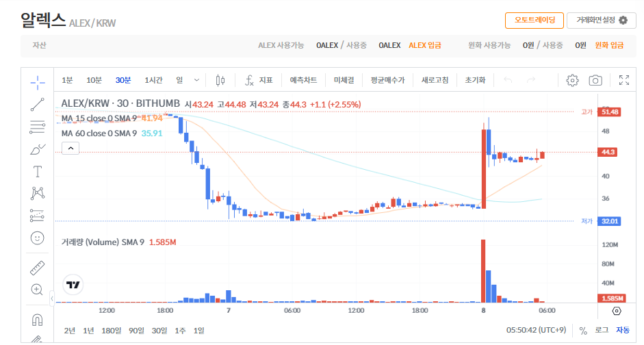Toggle 로그 logarithmic scale

pyautogui.click(x=602, y=330)
